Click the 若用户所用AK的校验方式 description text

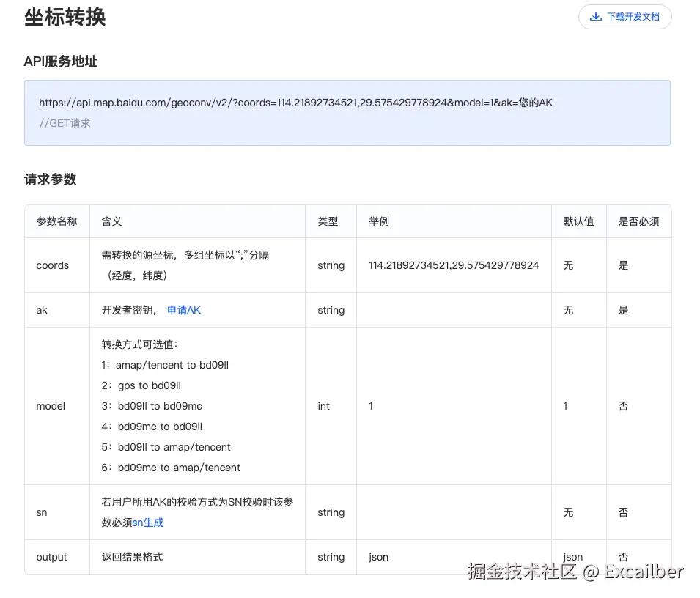[197, 512]
